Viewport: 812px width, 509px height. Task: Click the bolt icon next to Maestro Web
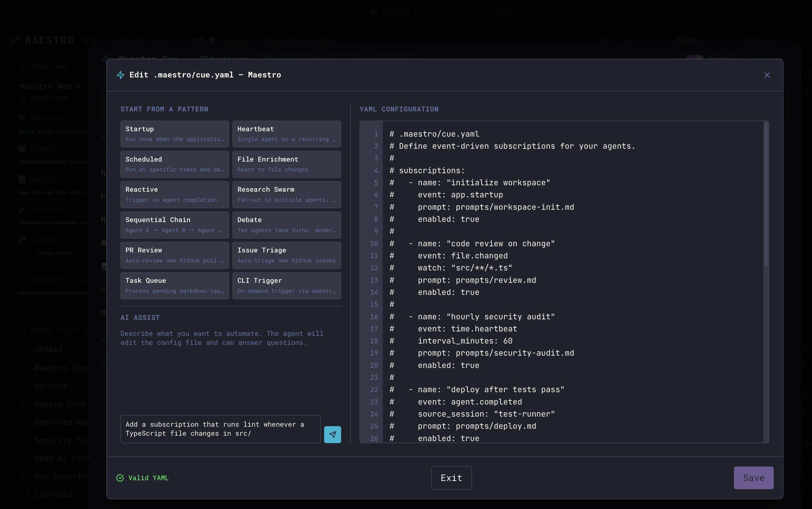79,86
